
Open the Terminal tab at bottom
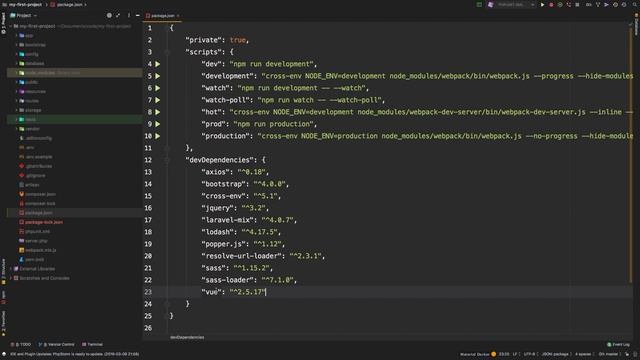[92, 344]
